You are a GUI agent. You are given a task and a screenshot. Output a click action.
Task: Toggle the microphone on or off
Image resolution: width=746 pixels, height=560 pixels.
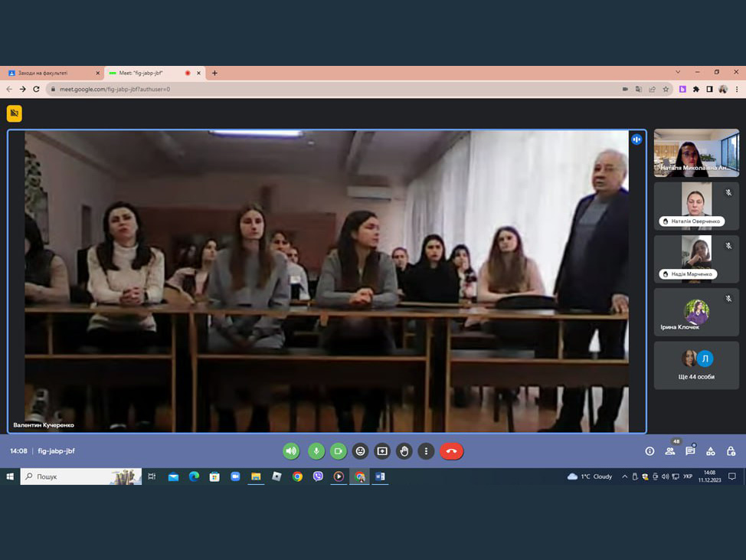(x=316, y=451)
